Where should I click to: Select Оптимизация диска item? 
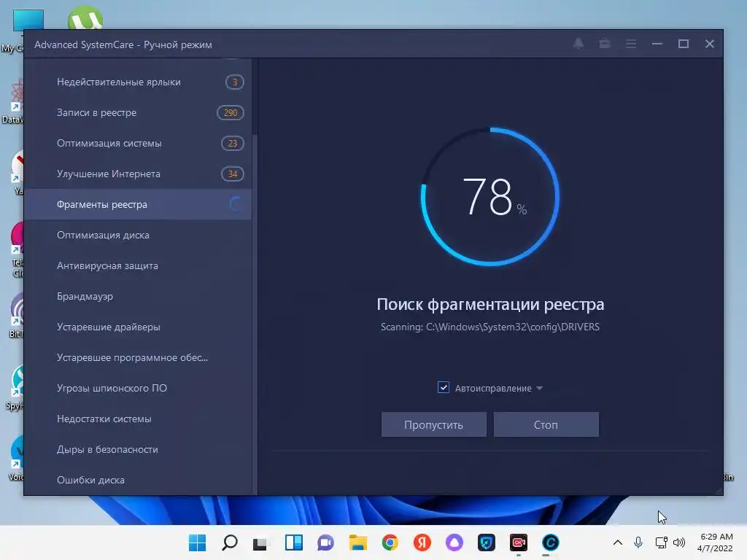[x=138, y=235]
